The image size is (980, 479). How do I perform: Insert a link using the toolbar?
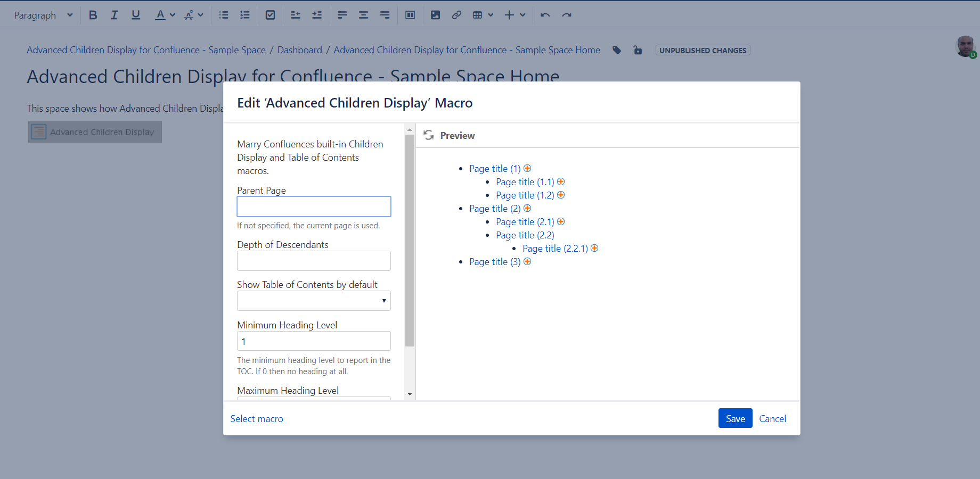click(456, 15)
